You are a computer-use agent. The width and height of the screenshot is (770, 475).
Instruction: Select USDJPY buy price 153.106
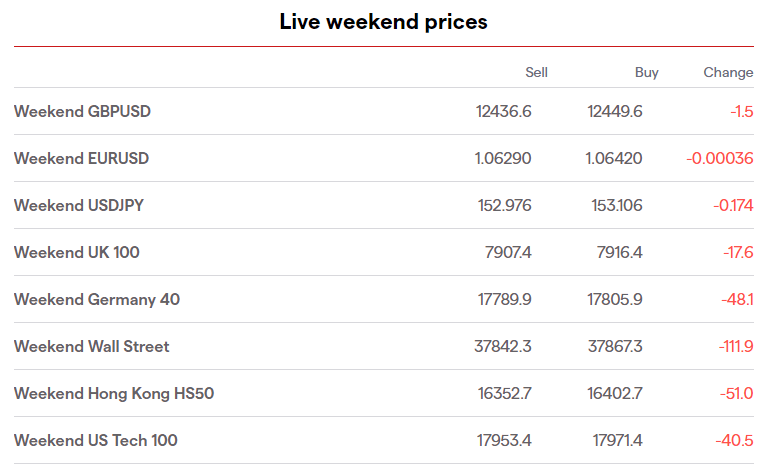(x=615, y=205)
